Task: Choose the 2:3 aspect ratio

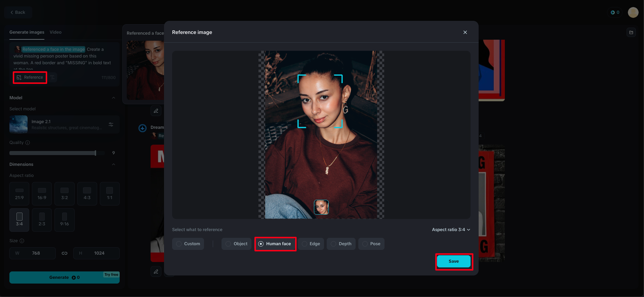Action: pos(42,220)
